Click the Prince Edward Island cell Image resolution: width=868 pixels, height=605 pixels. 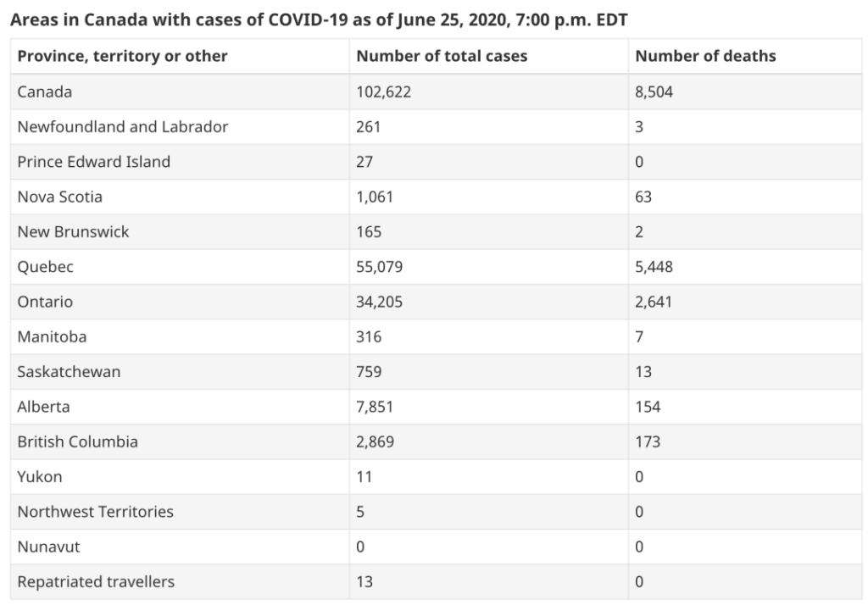93,161
